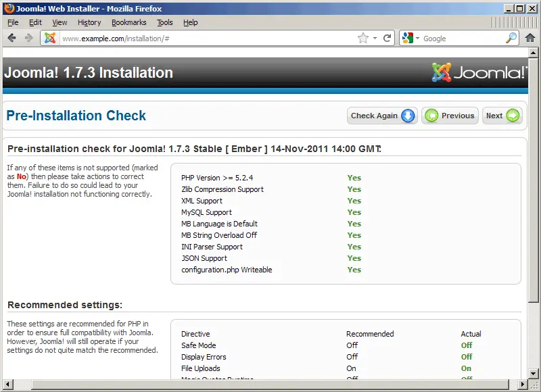Click the 'Display Errors' directive label
Viewport: 541px width, 392px height.
click(x=204, y=357)
